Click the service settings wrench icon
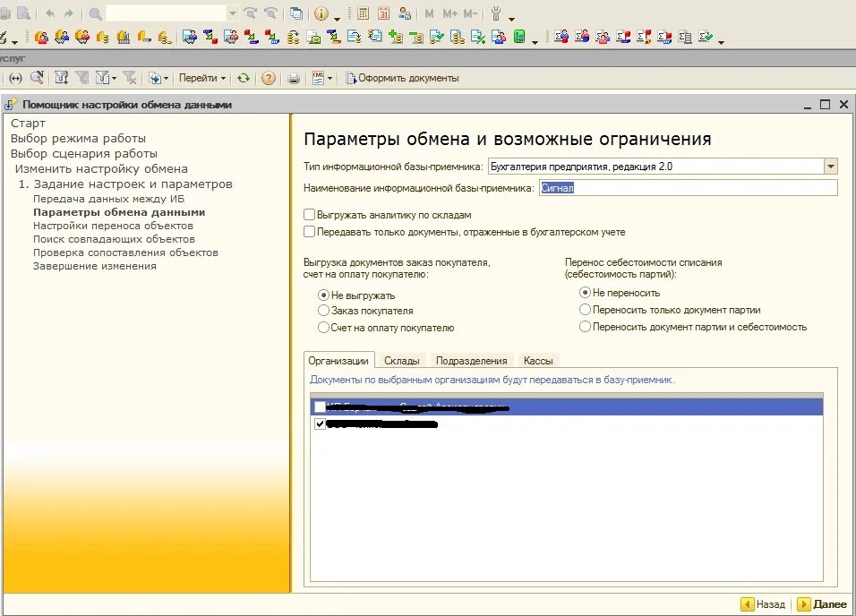This screenshot has height=616, width=856. (494, 14)
